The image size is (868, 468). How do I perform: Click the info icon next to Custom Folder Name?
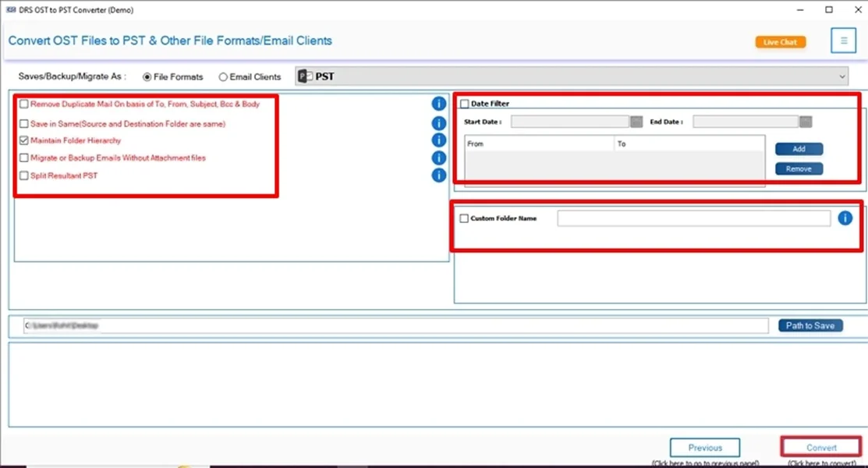[845, 218]
